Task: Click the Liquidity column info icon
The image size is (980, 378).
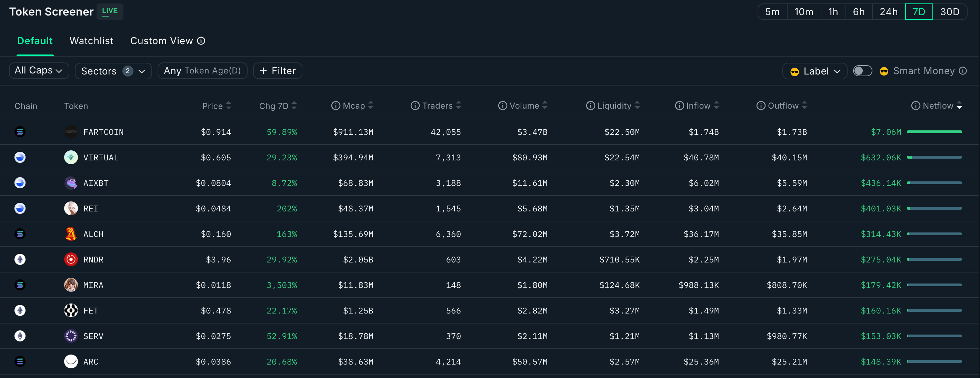Action: tap(590, 106)
